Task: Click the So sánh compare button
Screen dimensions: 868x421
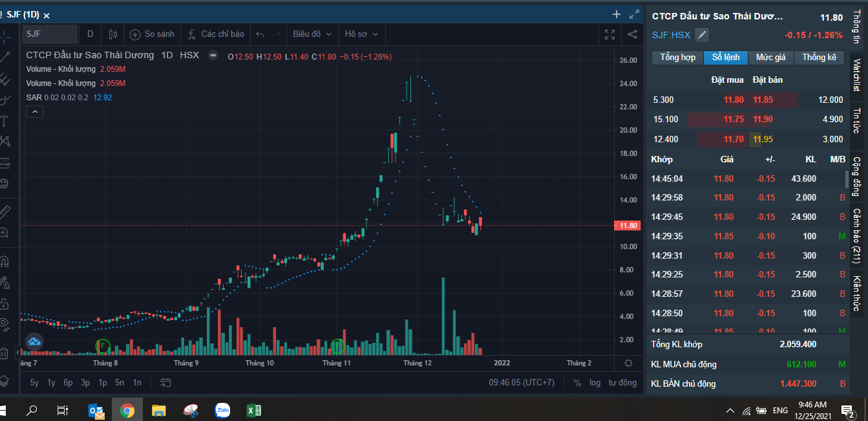Action: click(x=153, y=34)
